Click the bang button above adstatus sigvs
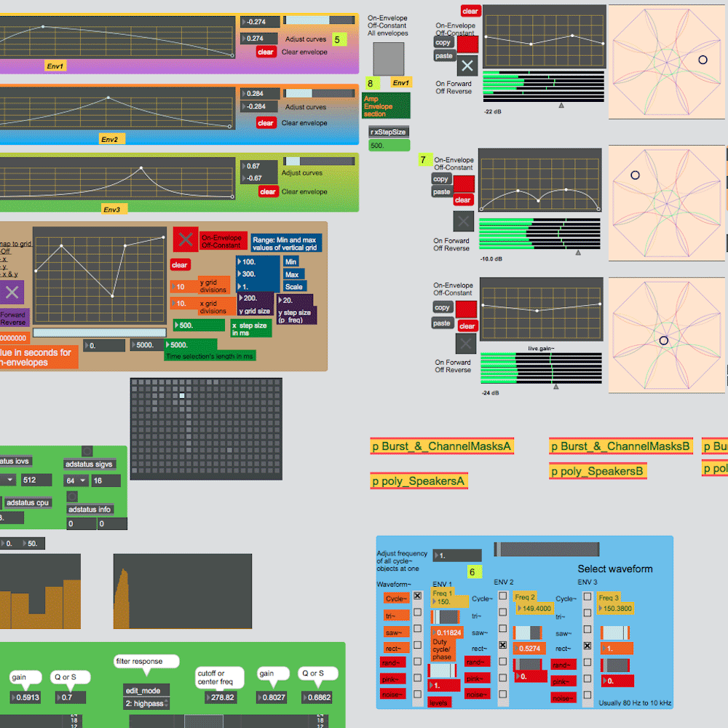 pos(87,451)
